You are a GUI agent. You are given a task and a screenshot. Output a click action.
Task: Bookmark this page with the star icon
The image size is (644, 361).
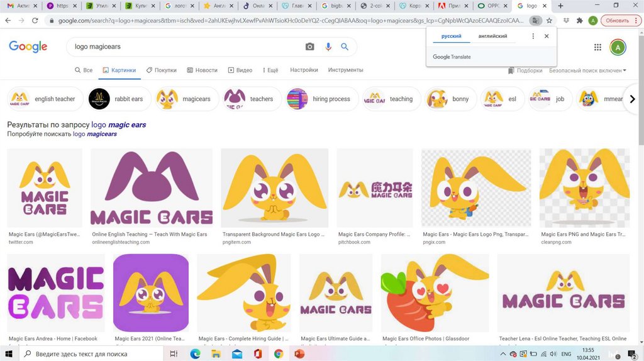tap(549, 20)
